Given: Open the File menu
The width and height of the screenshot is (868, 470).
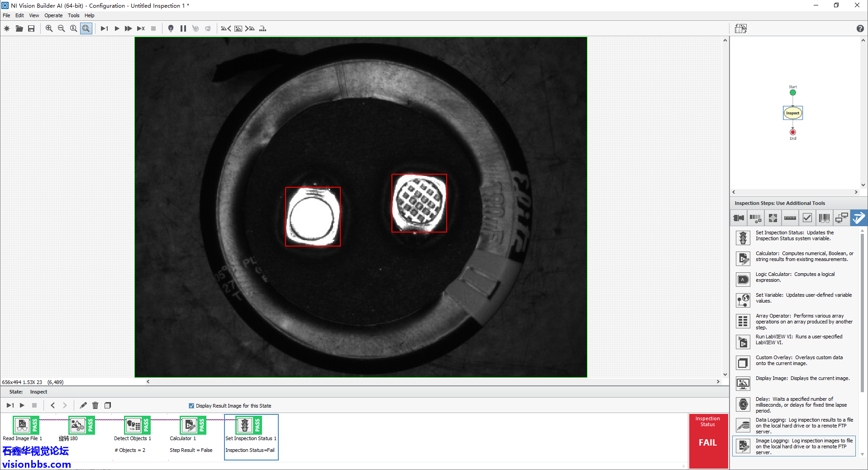Looking at the screenshot, I should click(x=6, y=15).
